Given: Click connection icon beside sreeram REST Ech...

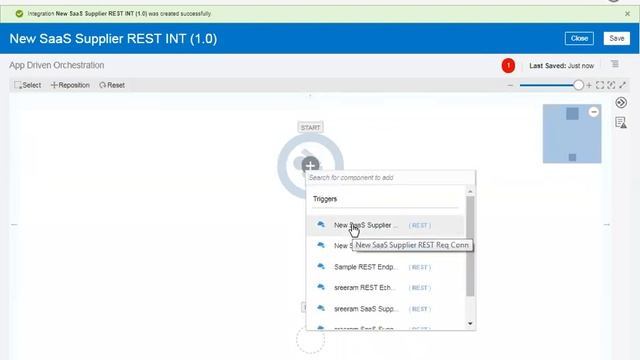Looking at the screenshot, I should click(x=321, y=287).
